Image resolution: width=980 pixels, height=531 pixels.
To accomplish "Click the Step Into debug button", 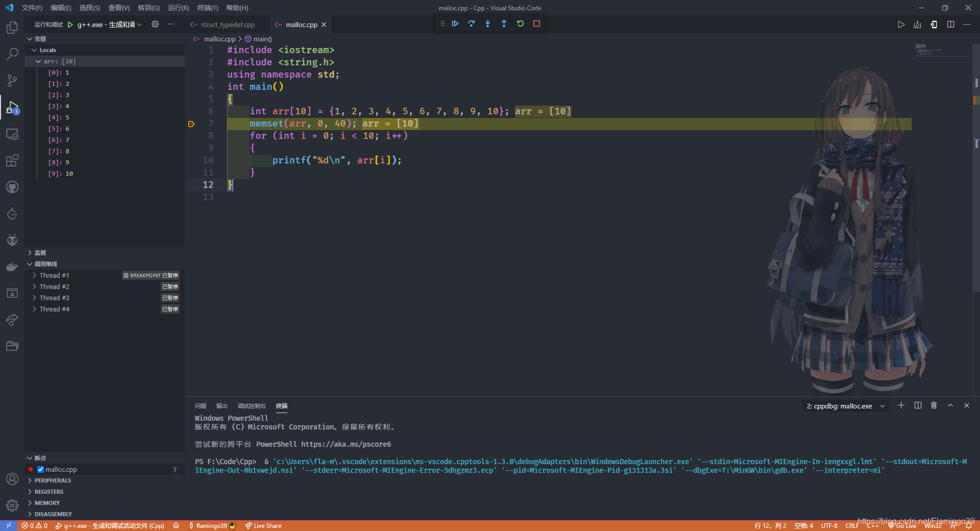I will pos(487,23).
